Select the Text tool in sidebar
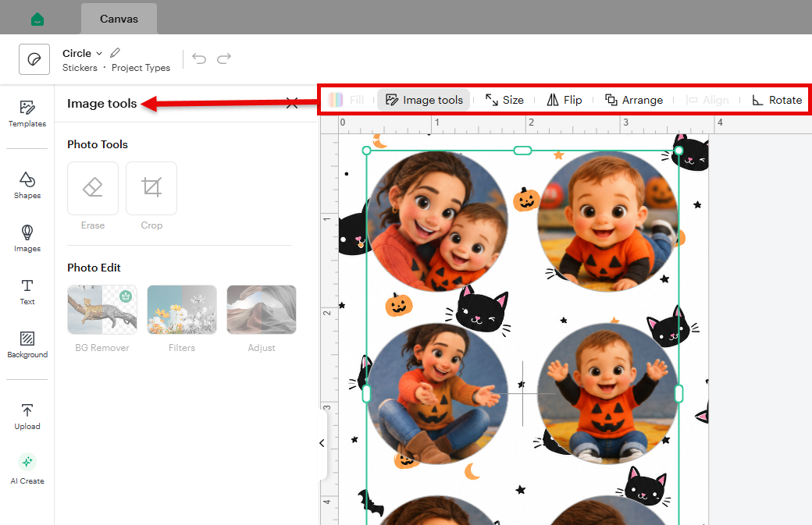The height and width of the screenshot is (525, 812). [27, 293]
